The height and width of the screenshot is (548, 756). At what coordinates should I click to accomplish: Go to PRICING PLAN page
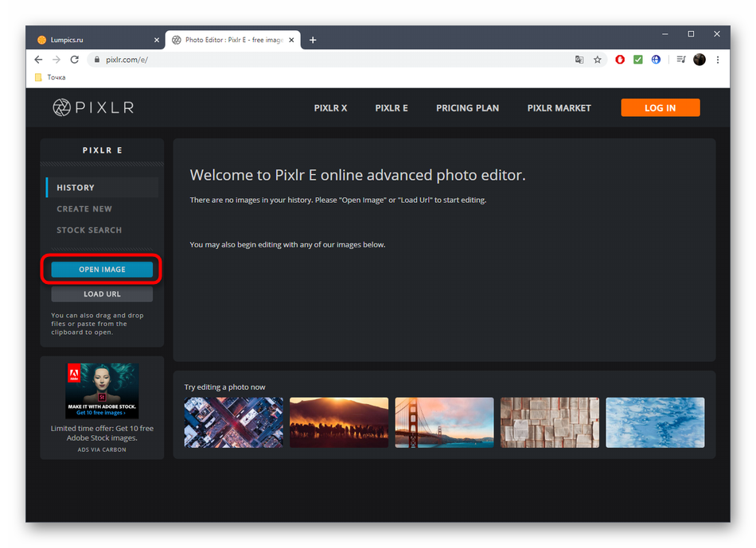click(467, 108)
